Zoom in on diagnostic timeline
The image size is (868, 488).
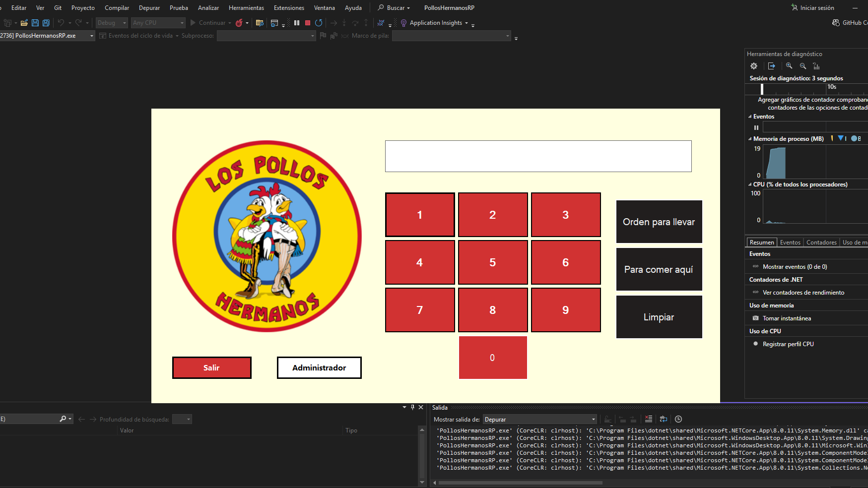pyautogui.click(x=789, y=66)
